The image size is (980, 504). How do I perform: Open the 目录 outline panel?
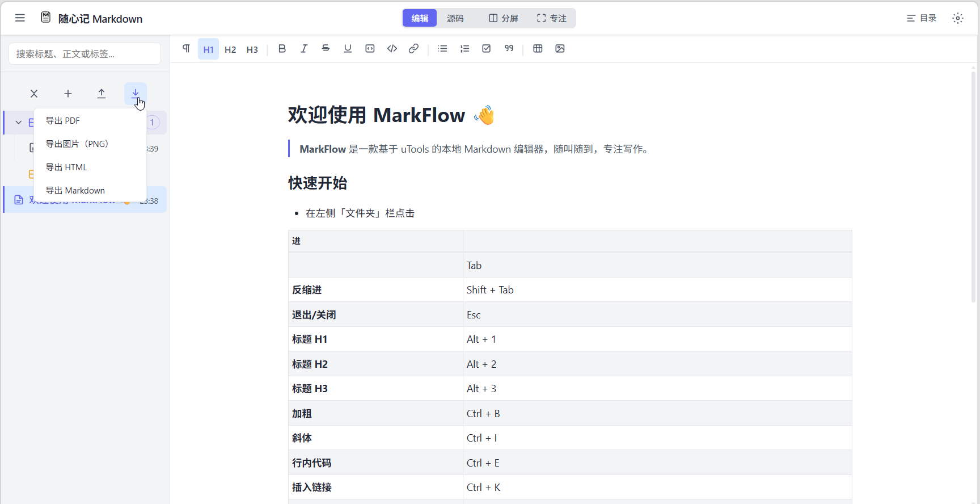[x=922, y=18]
